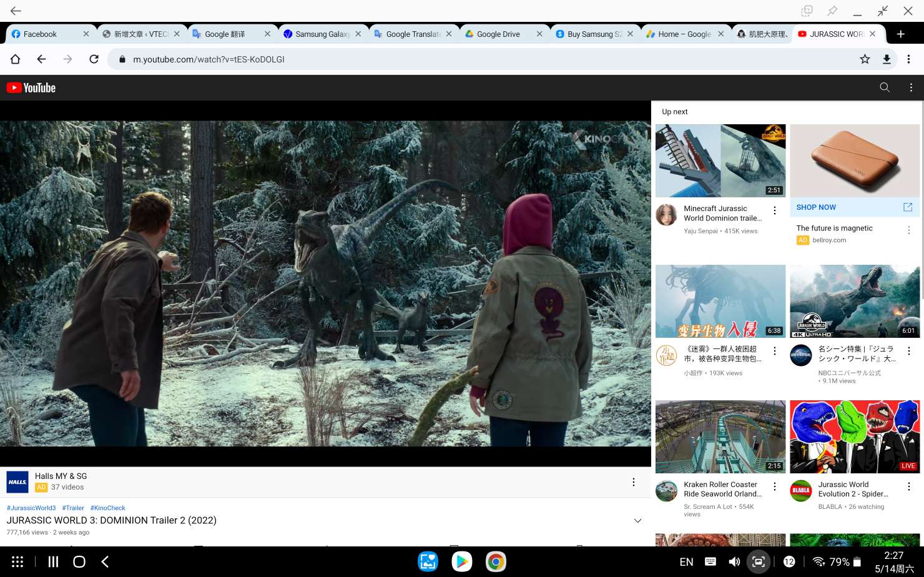Open the Universal channel avatar
This screenshot has width=924, height=577.
coord(801,355)
